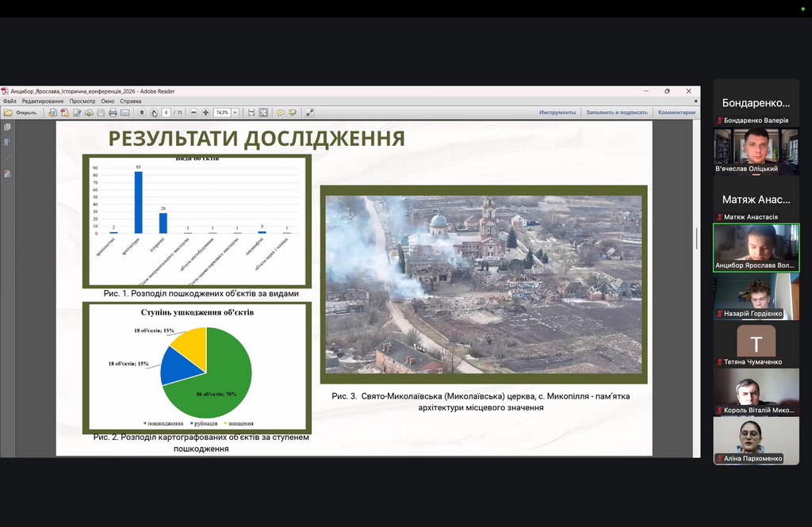This screenshot has height=527, width=812.
Task: Open the Инструменты tools pane
Action: 557,113
